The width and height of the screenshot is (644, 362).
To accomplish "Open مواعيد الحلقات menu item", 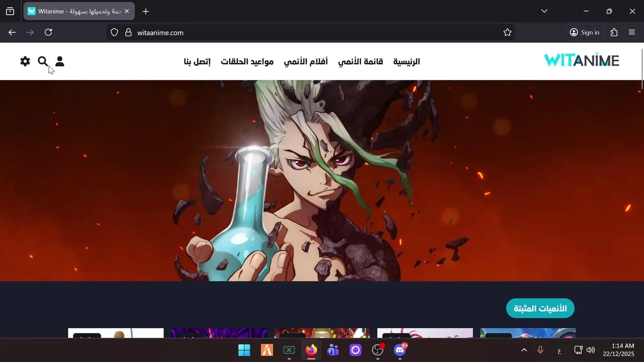I will (x=247, y=61).
